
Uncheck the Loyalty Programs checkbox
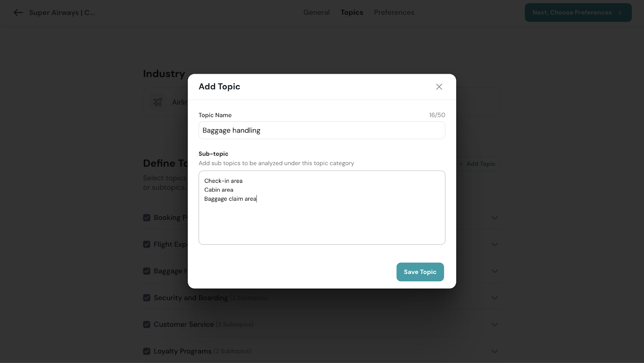click(147, 351)
